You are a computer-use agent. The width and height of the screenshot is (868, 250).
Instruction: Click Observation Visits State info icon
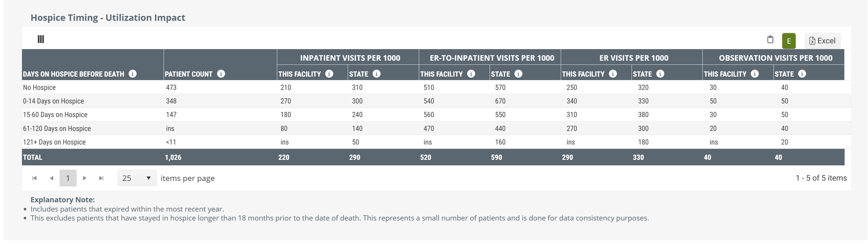(802, 74)
